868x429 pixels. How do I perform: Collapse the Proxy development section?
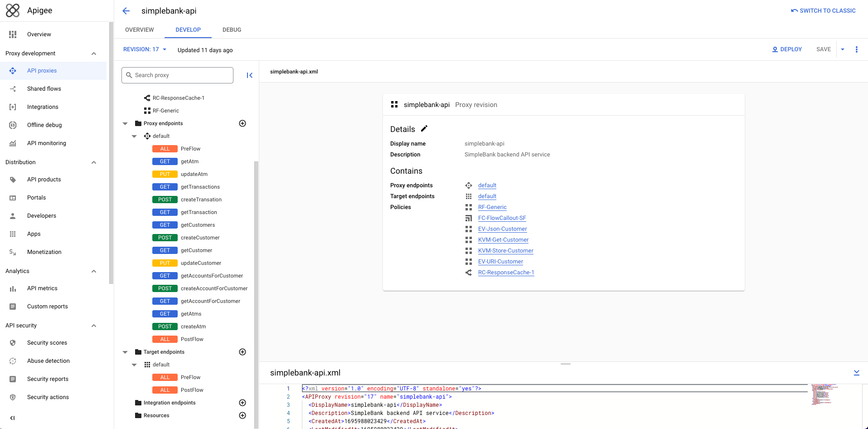coord(94,54)
